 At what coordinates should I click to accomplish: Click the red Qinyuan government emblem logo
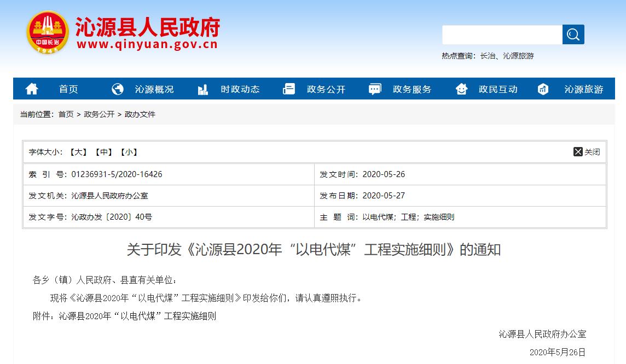[48, 32]
